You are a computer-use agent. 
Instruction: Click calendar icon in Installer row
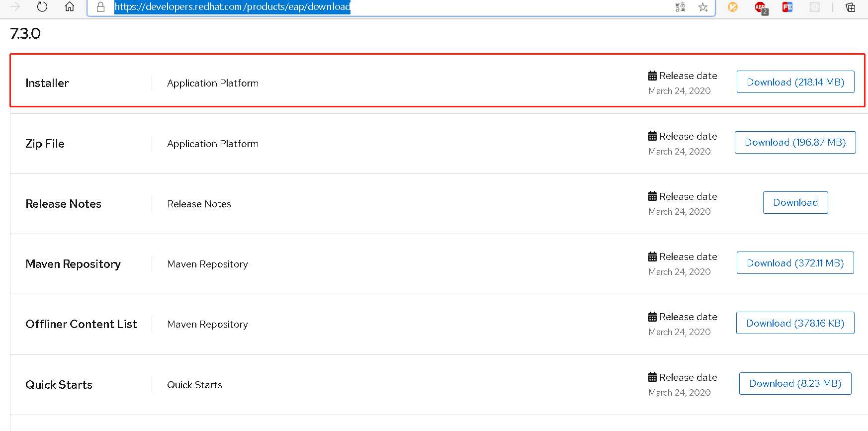click(653, 76)
